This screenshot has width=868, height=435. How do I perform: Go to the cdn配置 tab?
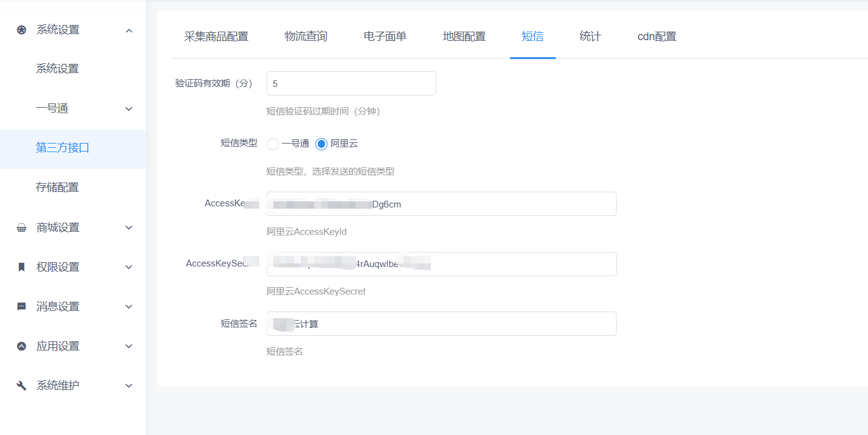pos(657,37)
